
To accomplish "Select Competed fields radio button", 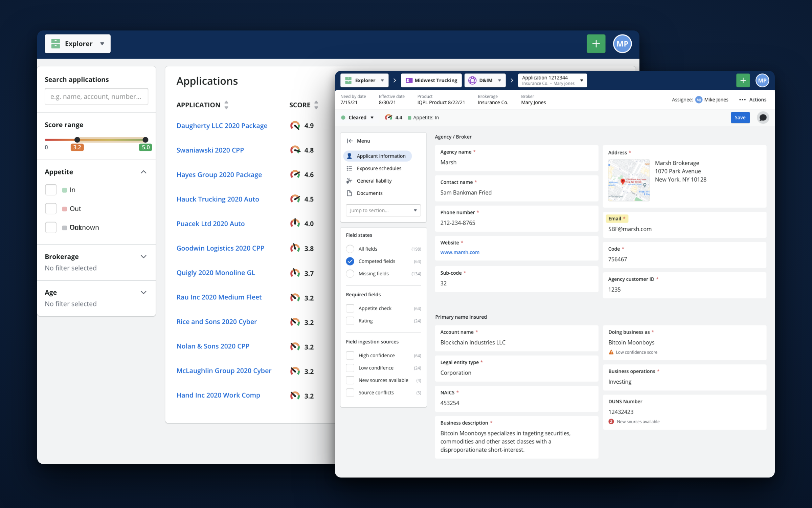I will 350,261.
